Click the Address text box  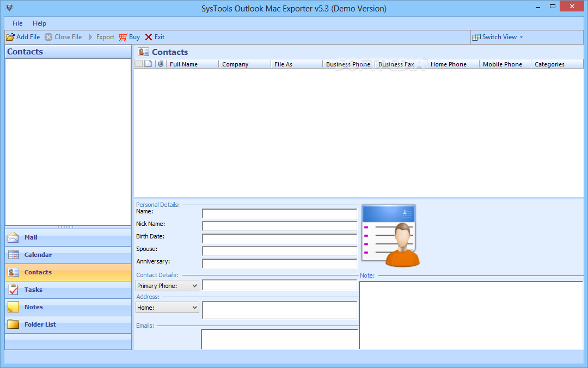tap(280, 310)
